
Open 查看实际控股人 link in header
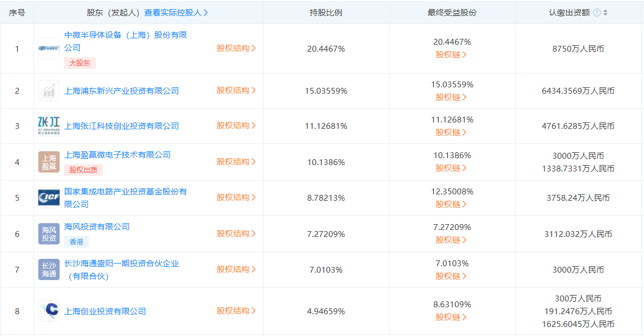176,12
